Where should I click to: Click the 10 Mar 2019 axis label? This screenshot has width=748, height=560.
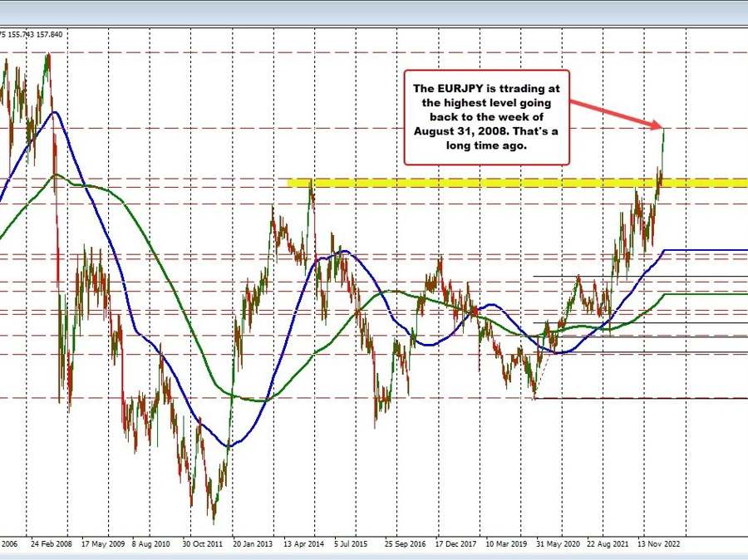pos(508,544)
